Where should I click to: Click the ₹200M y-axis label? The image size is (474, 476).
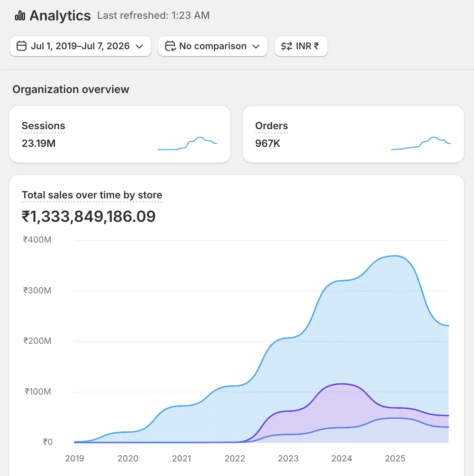click(37, 341)
